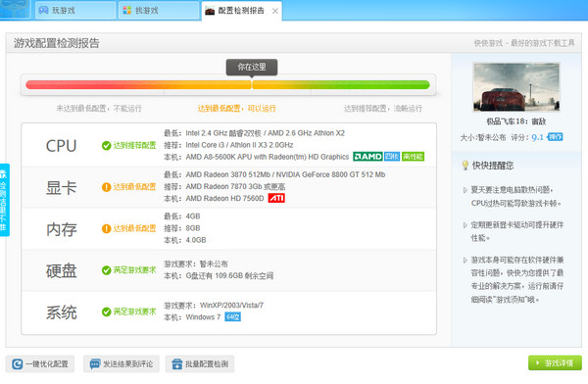Select the 配置检测报告 tab
The height and width of the screenshot is (384, 588).
click(x=241, y=11)
